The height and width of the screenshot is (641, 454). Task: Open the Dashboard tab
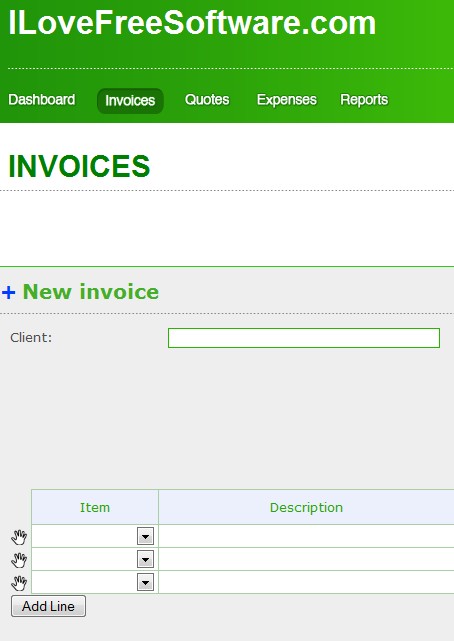pyautogui.click(x=41, y=100)
